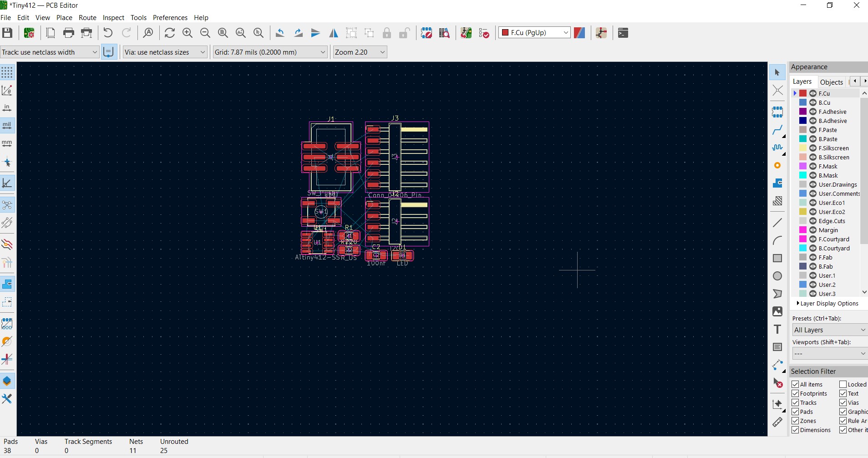
Task: Select the Tune Length tool
Action: 777,148
